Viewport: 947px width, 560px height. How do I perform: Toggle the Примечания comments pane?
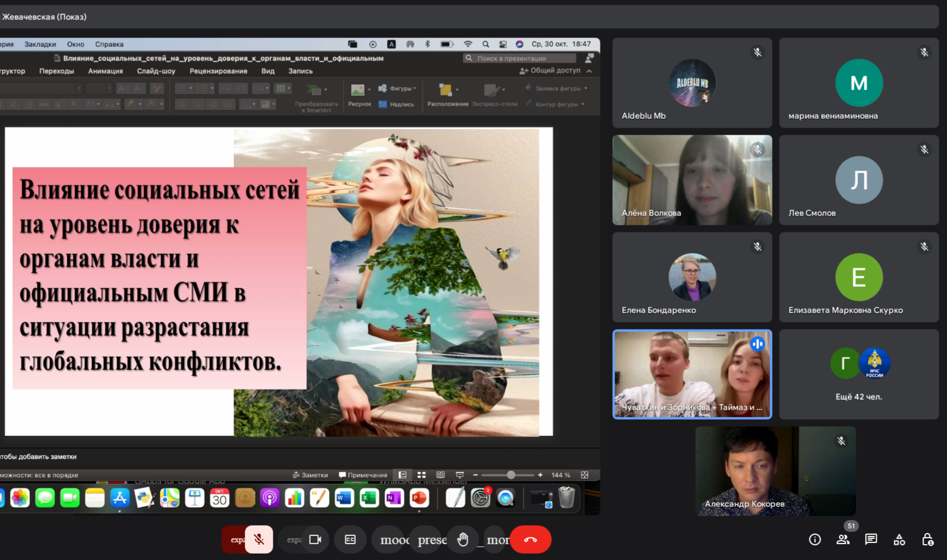pos(363,475)
